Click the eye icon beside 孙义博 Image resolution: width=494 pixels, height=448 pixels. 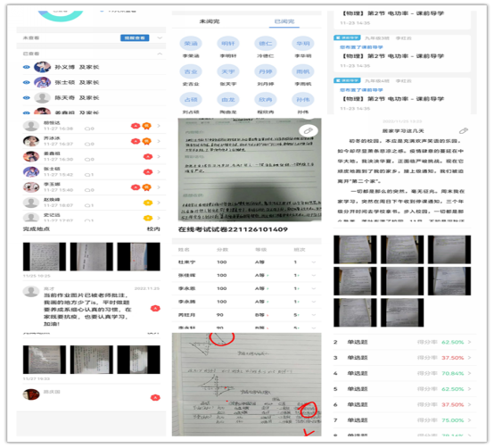[27, 67]
